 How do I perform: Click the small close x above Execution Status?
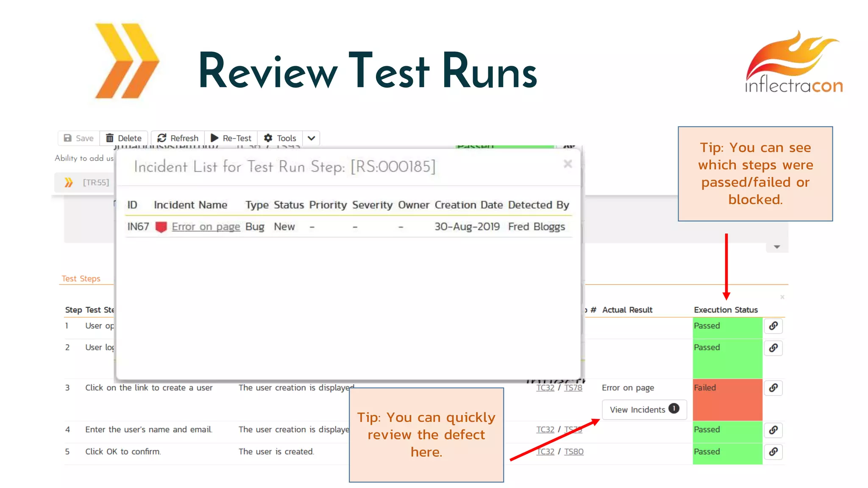click(x=782, y=297)
